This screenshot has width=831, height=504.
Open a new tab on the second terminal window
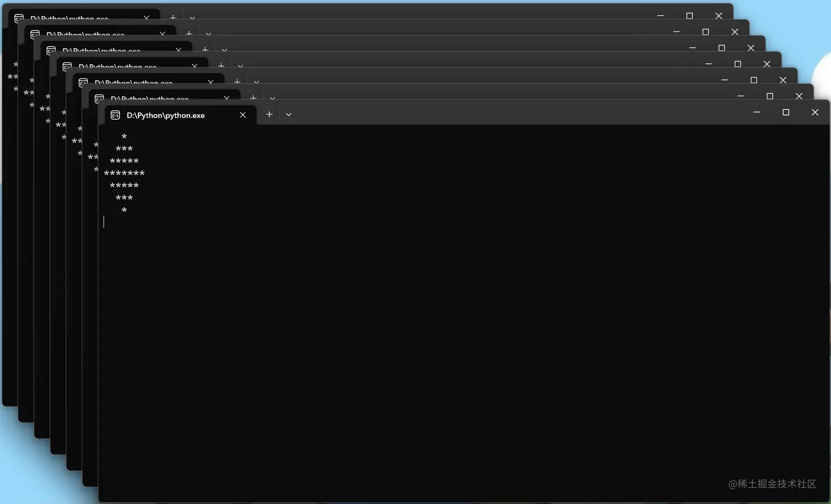(253, 98)
